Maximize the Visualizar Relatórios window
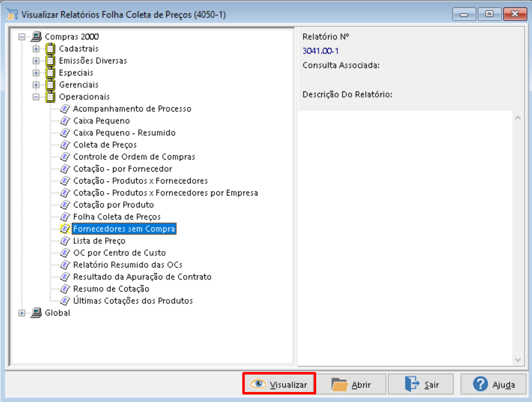The width and height of the screenshot is (532, 402). click(x=489, y=14)
